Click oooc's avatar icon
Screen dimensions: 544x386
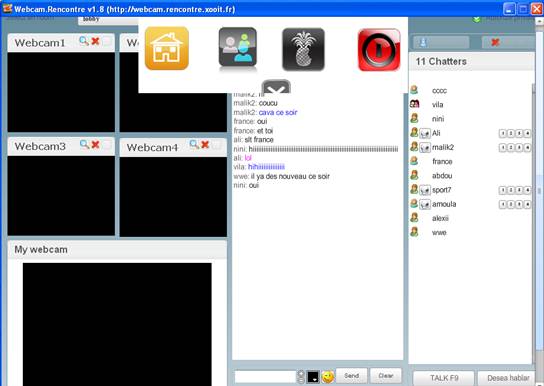pyautogui.click(x=414, y=90)
